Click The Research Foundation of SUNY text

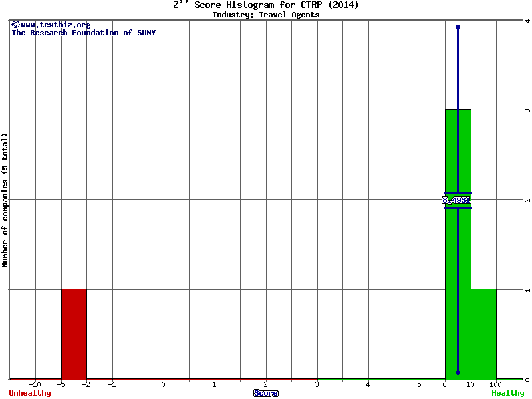(83, 33)
